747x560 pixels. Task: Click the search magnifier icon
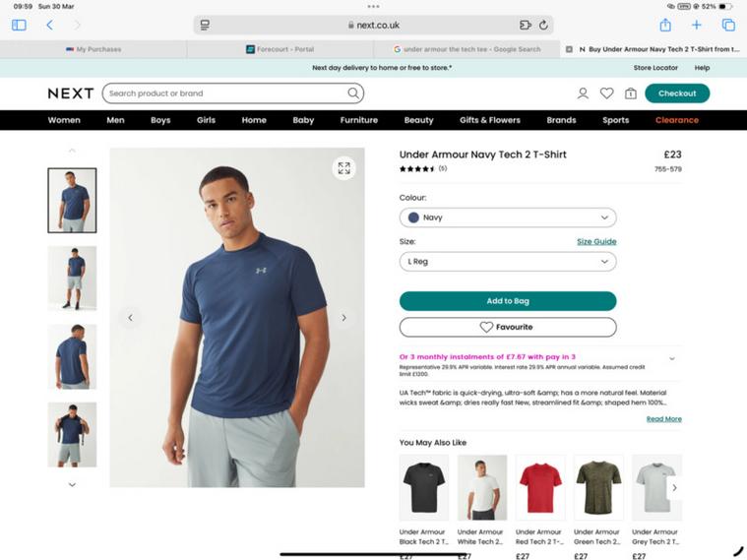click(353, 93)
